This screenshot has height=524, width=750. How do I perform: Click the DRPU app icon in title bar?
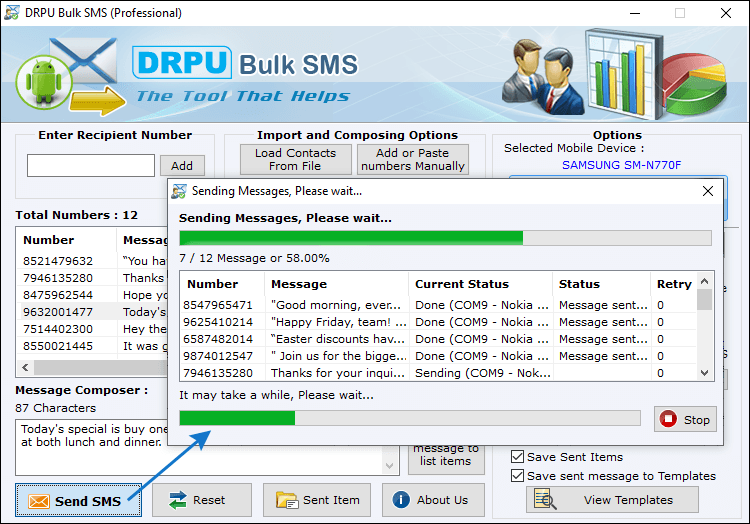[x=11, y=12]
